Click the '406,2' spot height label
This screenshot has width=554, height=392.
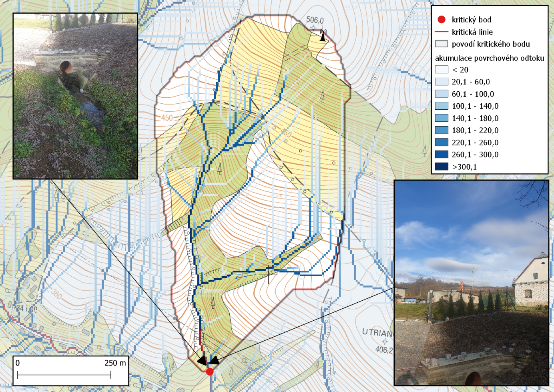pos(384,350)
